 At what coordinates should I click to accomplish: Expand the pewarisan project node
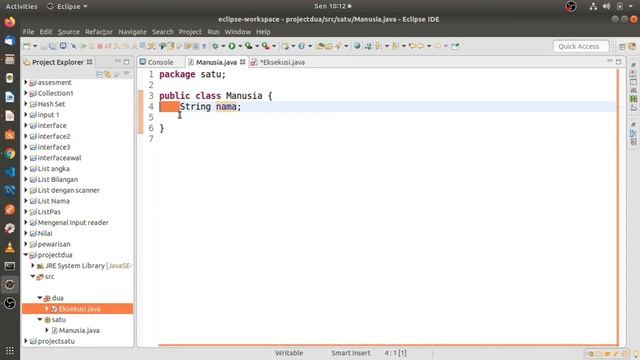(26, 244)
